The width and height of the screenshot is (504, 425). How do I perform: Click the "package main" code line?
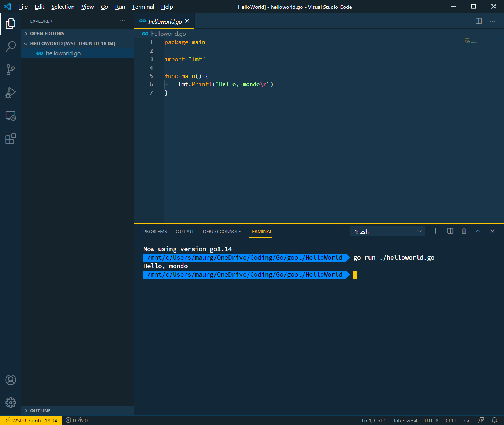[185, 42]
